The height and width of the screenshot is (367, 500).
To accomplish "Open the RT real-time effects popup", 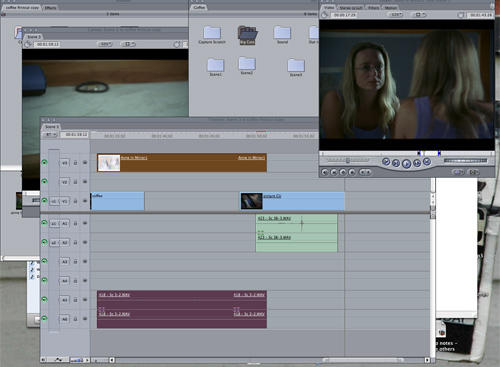I will point(51,134).
